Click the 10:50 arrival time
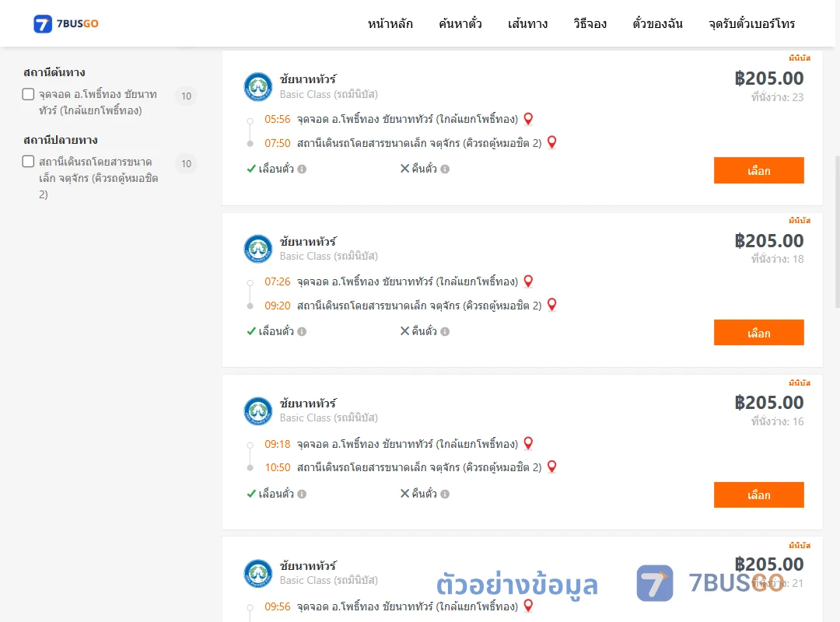The image size is (840, 622). point(278,468)
